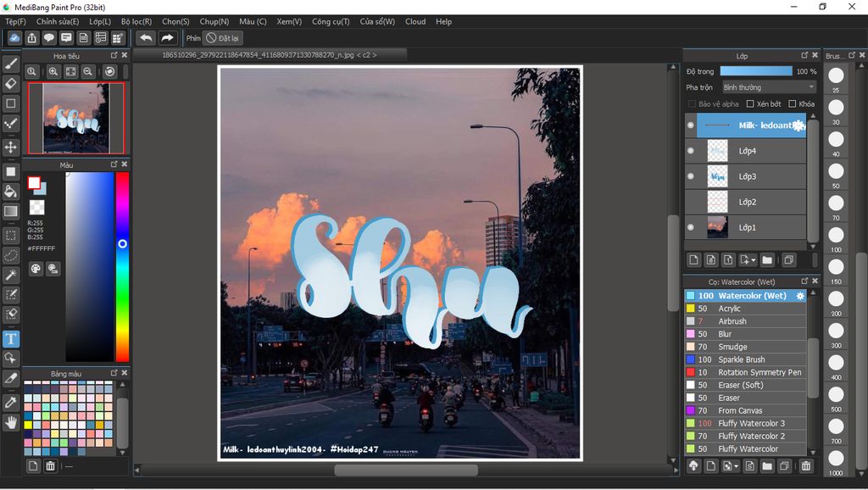This screenshot has width=868, height=490.
Task: Click the transparent color swatch
Action: [37, 207]
